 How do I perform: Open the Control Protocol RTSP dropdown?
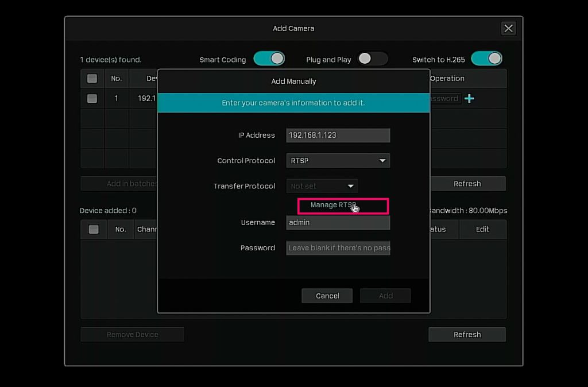pyautogui.click(x=338, y=161)
